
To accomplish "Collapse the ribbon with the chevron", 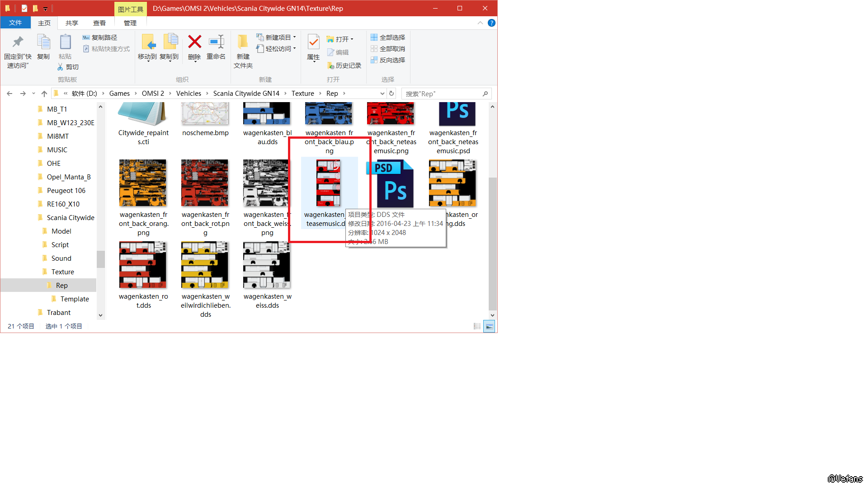I will (x=480, y=23).
